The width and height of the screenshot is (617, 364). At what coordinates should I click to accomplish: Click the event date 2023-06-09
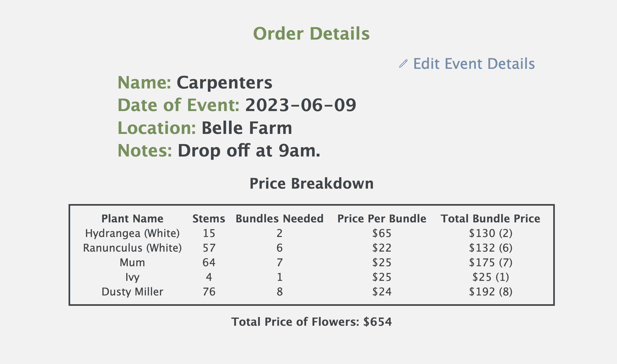click(x=300, y=105)
